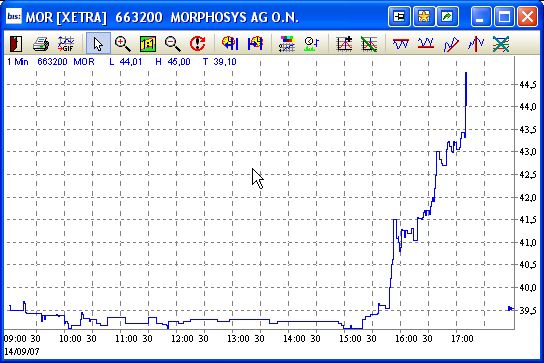
Task: Activate the zoom in magnifier
Action: 123,44
